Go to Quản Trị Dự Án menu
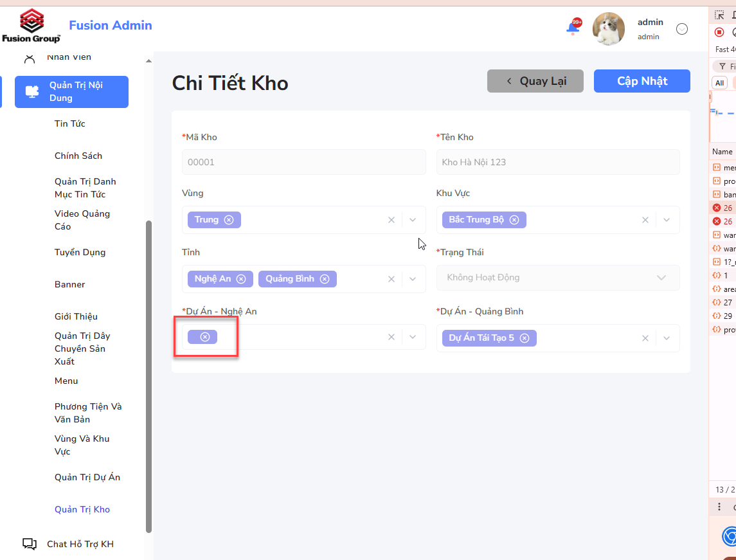 87,477
